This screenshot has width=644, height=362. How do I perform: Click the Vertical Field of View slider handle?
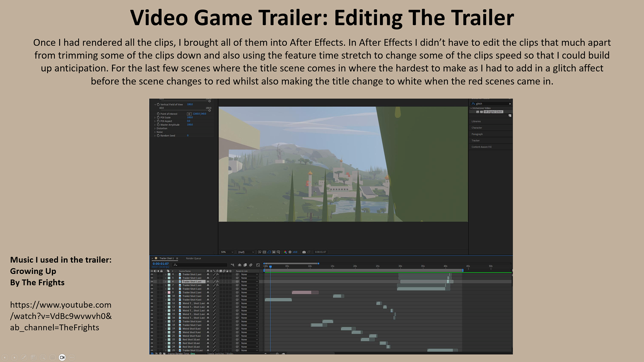coord(210,111)
